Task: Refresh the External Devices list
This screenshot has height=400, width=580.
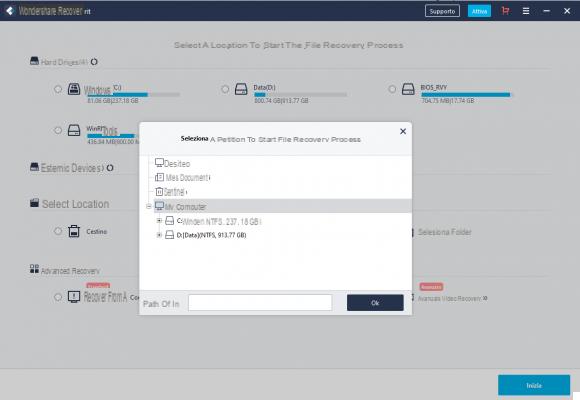Action: click(x=110, y=168)
